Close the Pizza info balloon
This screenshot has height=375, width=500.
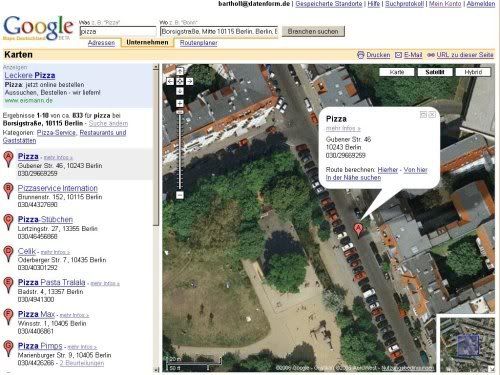432,115
